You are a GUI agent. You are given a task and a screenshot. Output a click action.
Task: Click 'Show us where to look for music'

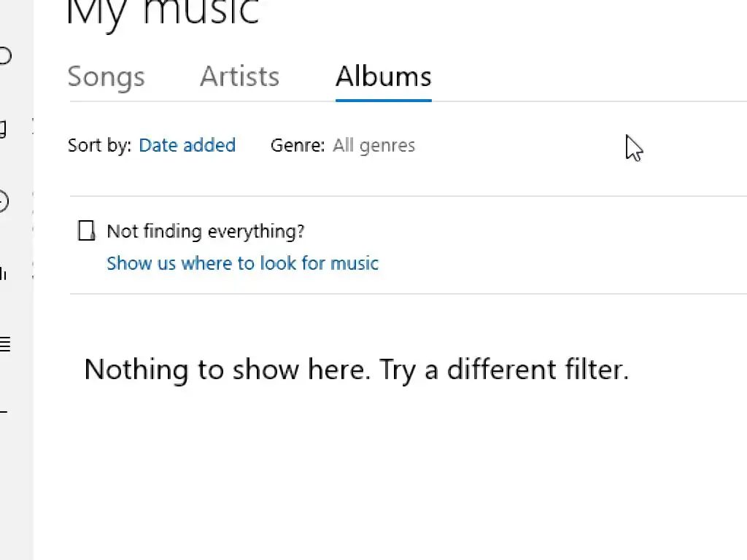click(242, 263)
